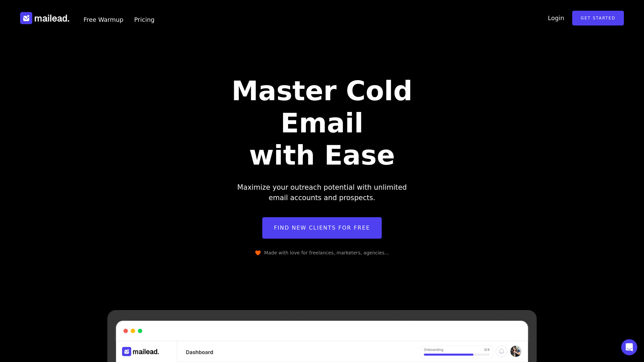Click the GET STARTED button
The width and height of the screenshot is (644, 362).
(x=598, y=18)
